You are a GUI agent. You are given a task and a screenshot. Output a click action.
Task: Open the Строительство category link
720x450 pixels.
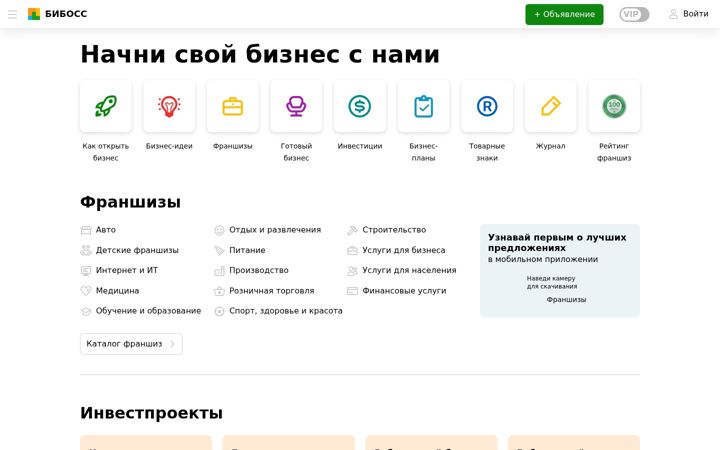pyautogui.click(x=394, y=230)
